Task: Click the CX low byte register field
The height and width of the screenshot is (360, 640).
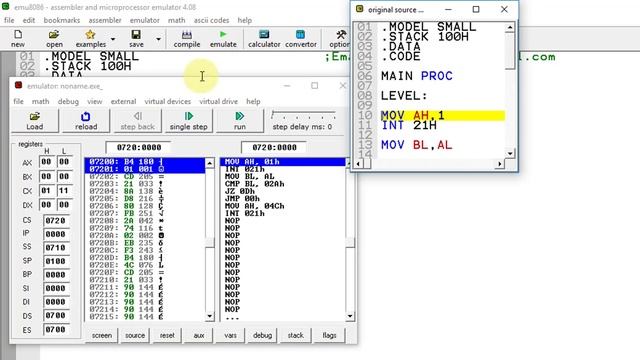Action: 64,191
